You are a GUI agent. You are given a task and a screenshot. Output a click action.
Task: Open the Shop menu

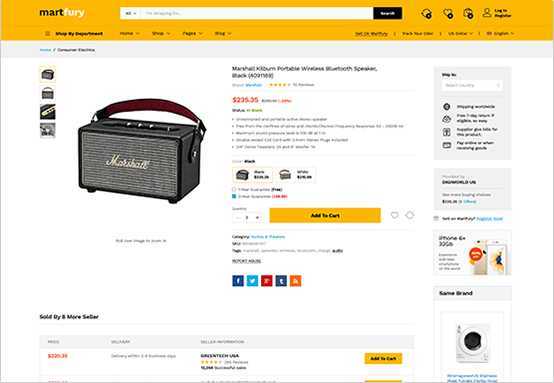161,33
